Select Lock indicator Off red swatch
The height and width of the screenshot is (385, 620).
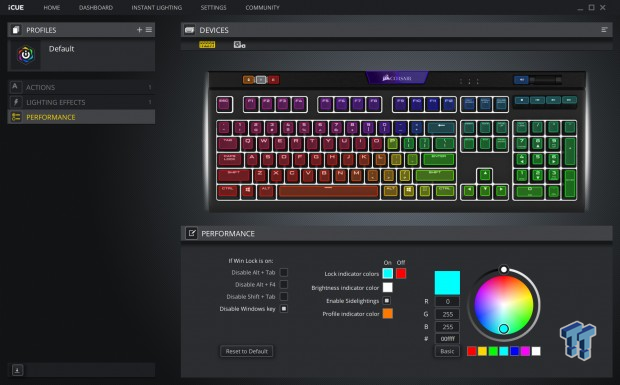pos(401,274)
